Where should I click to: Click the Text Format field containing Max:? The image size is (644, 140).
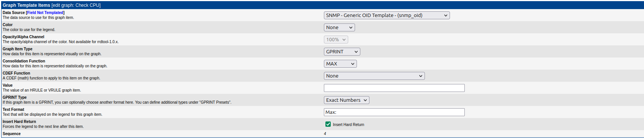pos(394,112)
